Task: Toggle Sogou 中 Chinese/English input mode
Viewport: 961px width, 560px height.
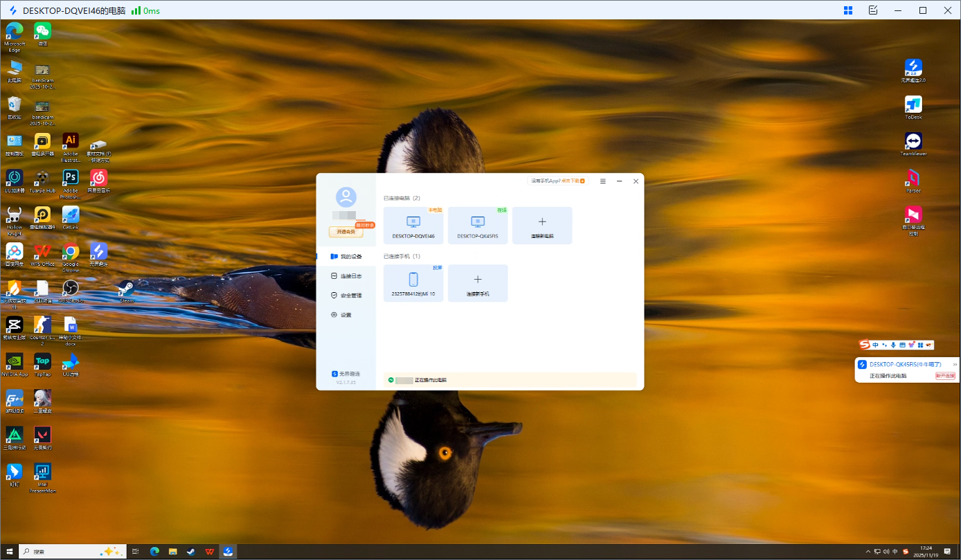Action: tap(875, 345)
